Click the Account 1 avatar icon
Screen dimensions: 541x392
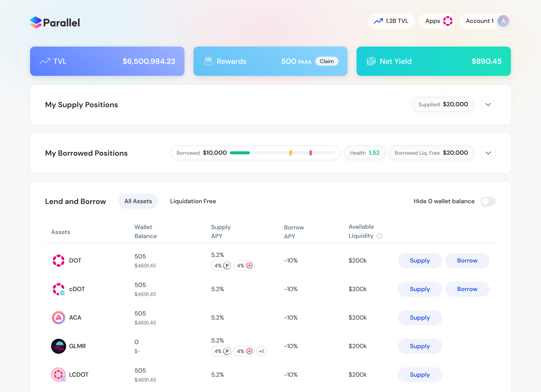(503, 21)
